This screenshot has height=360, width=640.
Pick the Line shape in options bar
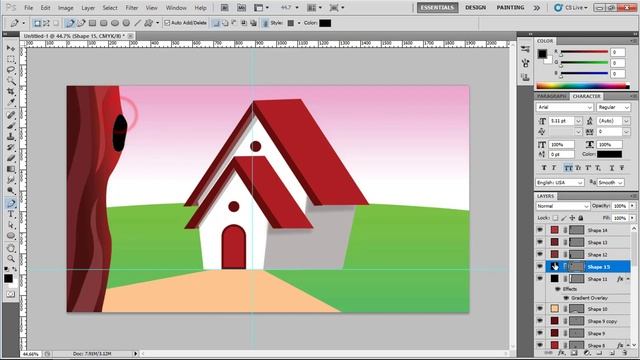138,23
